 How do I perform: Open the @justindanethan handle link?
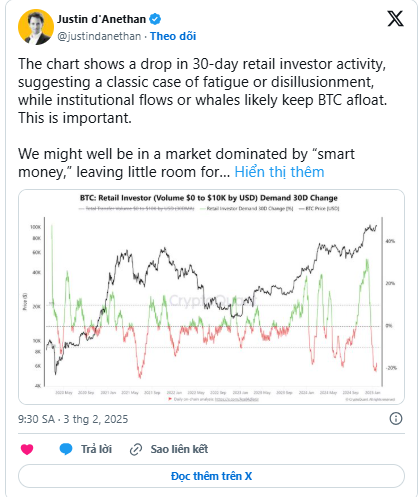point(99,36)
